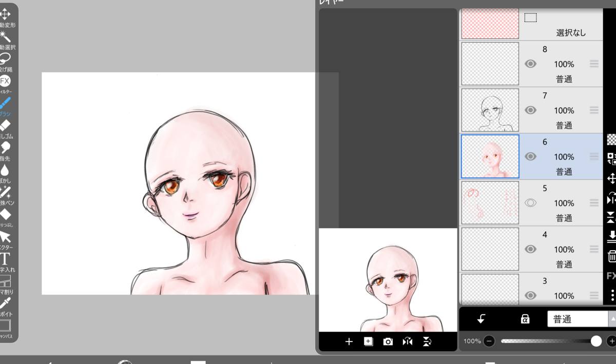The image size is (616, 364).
Task: Add a new layer with plus icon
Action: coord(349,341)
